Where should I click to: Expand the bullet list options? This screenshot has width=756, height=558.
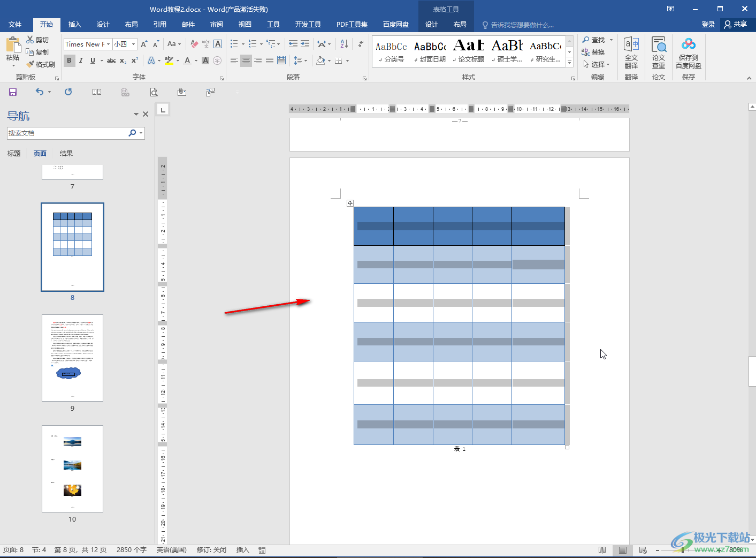[x=243, y=44]
